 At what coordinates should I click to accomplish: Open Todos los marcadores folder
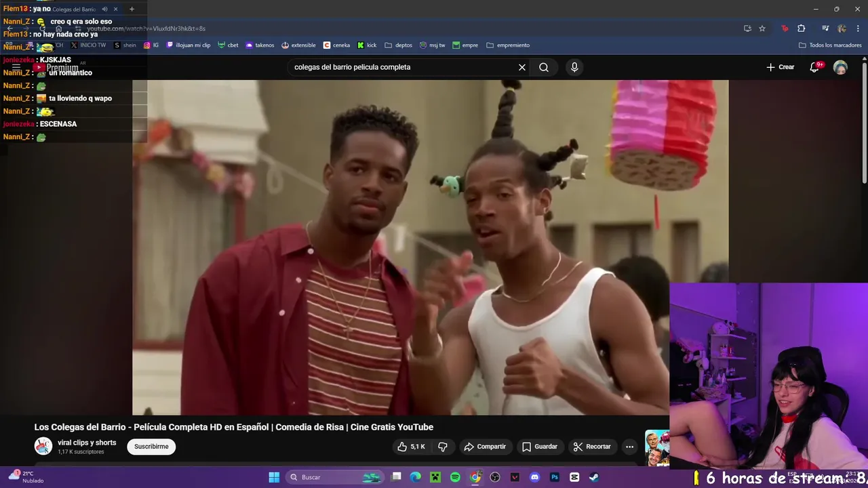[x=830, y=45]
